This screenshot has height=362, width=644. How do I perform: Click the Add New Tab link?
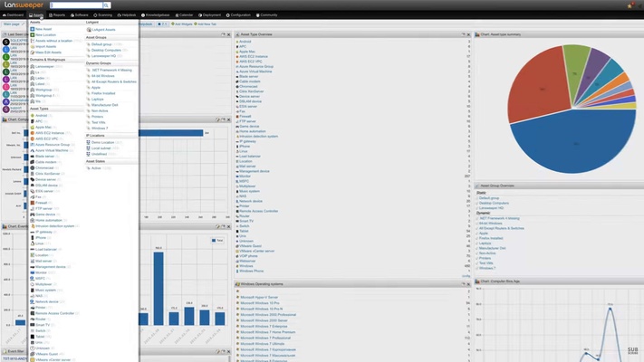click(x=205, y=24)
